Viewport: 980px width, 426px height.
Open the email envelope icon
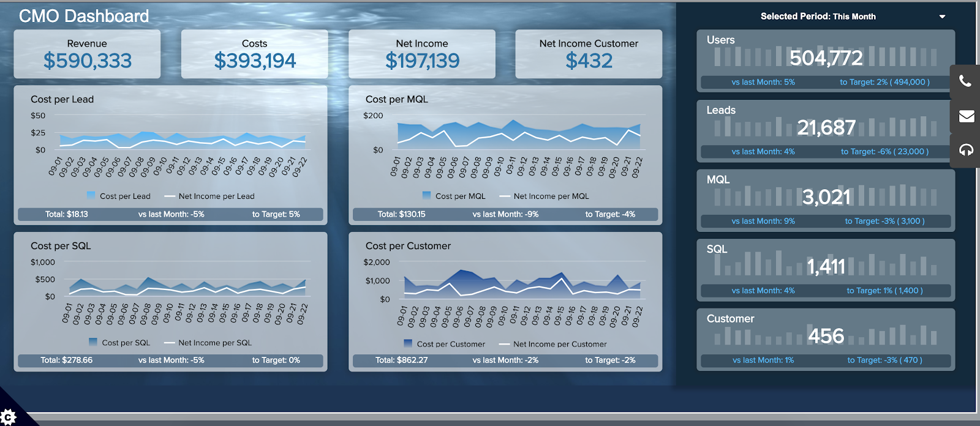966,116
